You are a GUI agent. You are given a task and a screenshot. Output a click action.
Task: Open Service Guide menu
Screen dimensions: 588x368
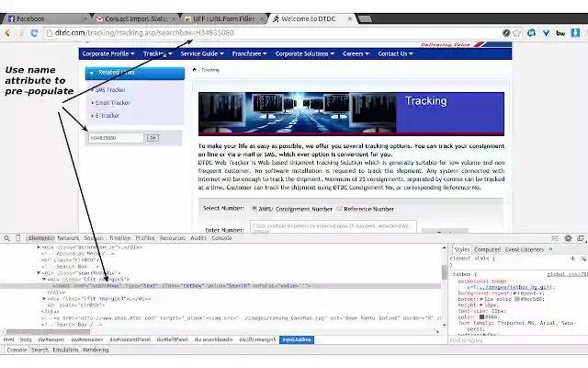202,53
